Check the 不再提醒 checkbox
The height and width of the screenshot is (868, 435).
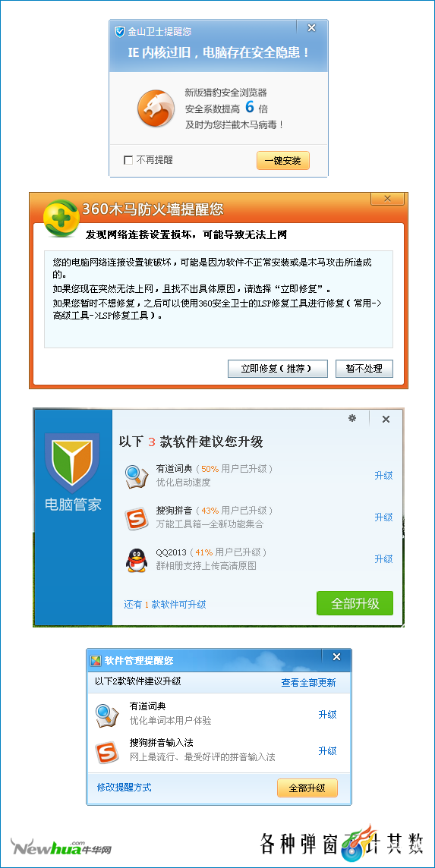128,161
